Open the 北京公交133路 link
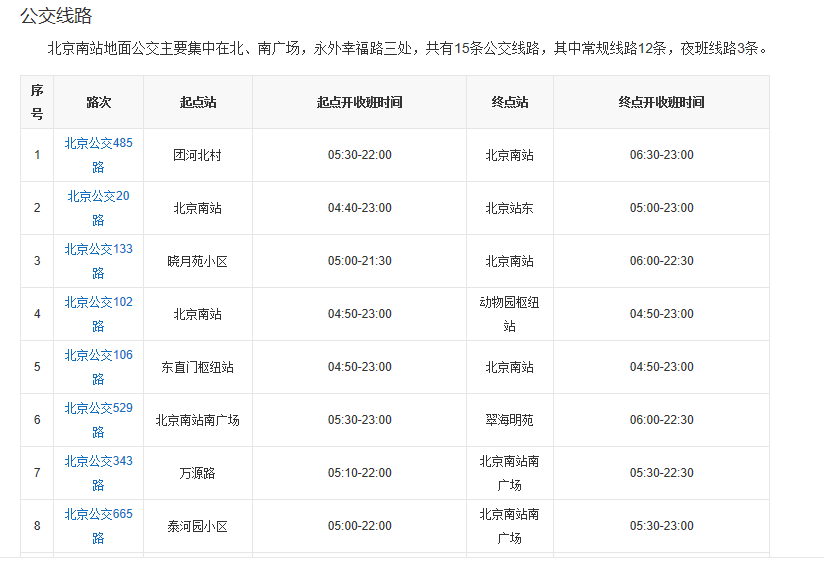Screen dimensions: 824x562 [x=98, y=261]
